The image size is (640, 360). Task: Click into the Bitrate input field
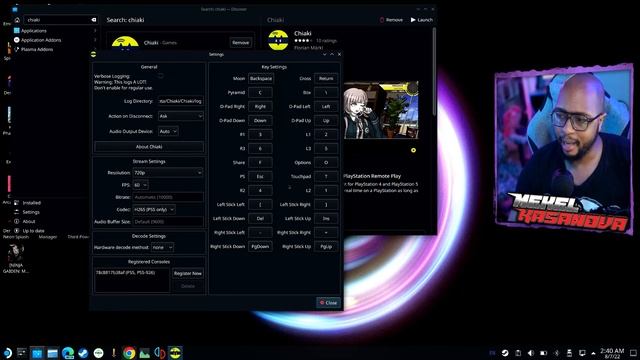(168, 197)
